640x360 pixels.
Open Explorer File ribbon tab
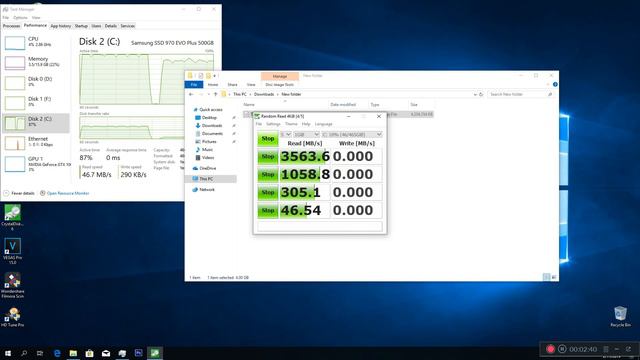pyautogui.click(x=194, y=84)
